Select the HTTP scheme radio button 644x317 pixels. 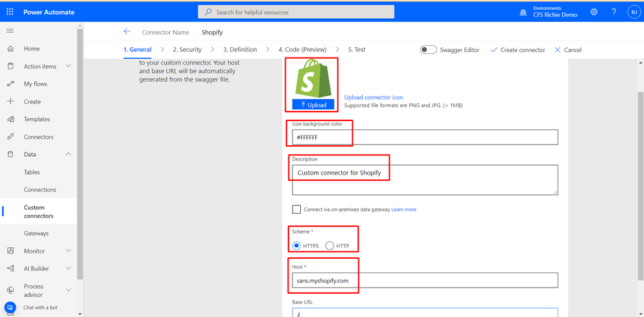coord(330,246)
